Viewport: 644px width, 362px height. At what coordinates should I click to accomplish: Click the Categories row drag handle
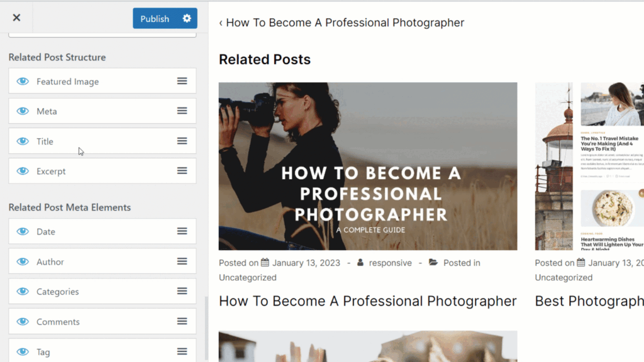click(182, 292)
